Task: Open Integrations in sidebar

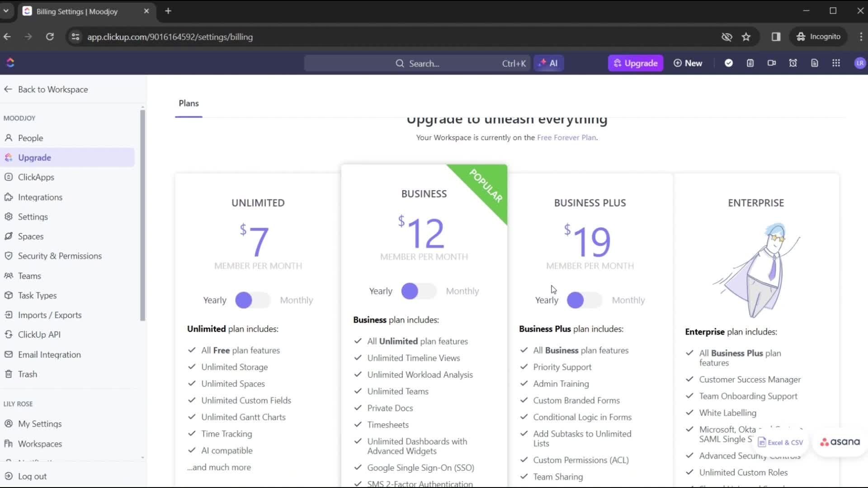Action: [68, 197]
